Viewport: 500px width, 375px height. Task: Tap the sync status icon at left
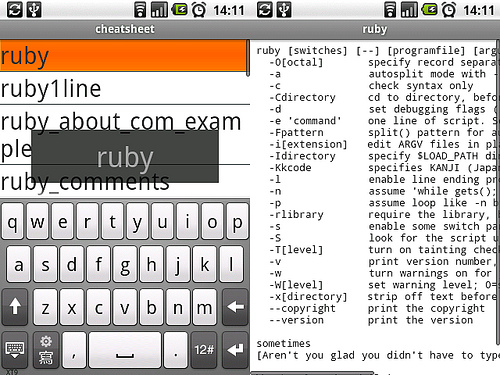click(15, 9)
